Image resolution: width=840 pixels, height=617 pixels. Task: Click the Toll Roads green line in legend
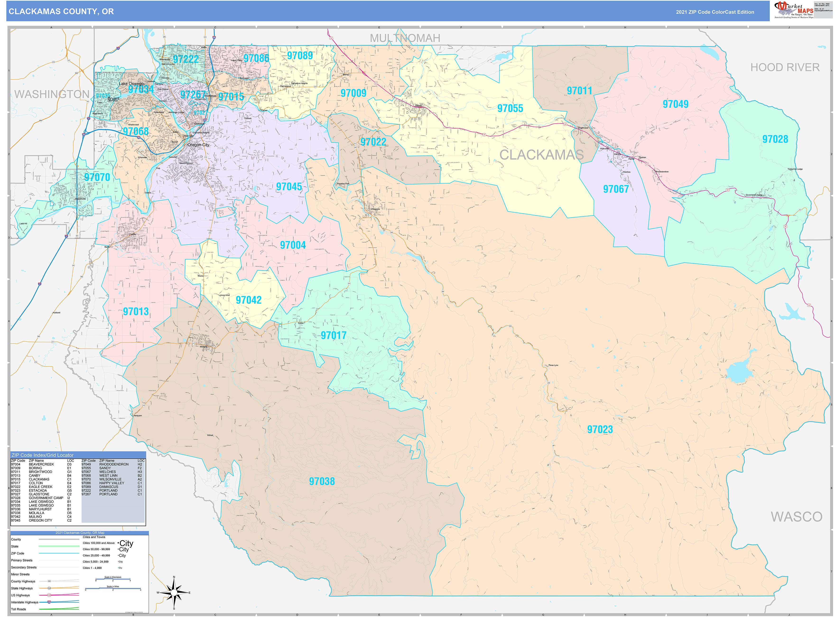[59, 609]
